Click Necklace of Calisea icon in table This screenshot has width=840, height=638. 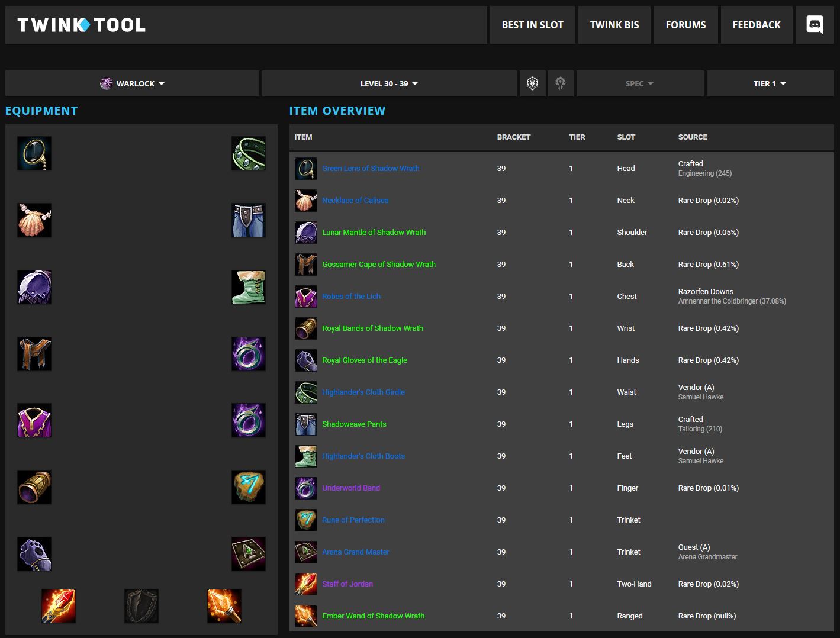[x=306, y=201]
